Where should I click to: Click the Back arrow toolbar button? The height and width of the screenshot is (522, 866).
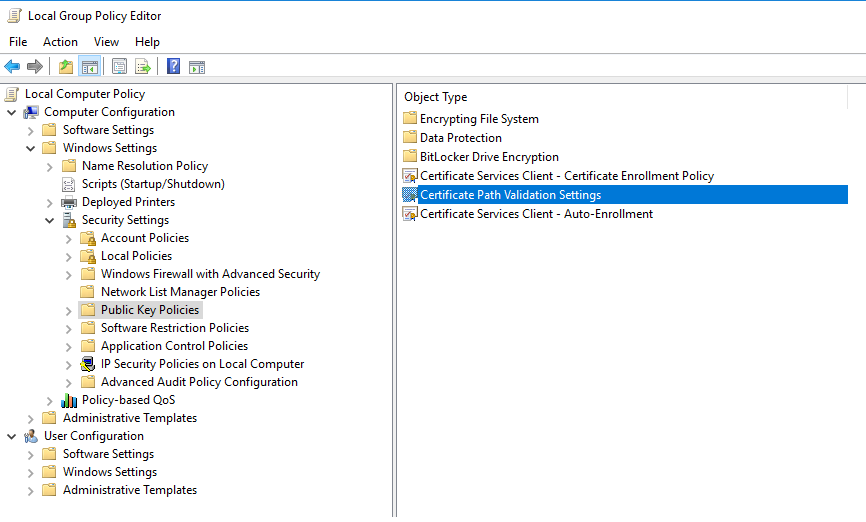(12, 67)
